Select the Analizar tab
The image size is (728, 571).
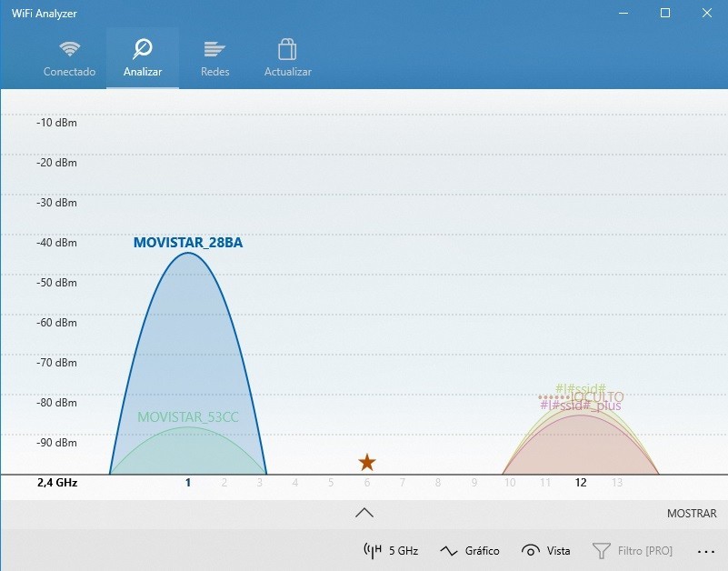(x=143, y=58)
